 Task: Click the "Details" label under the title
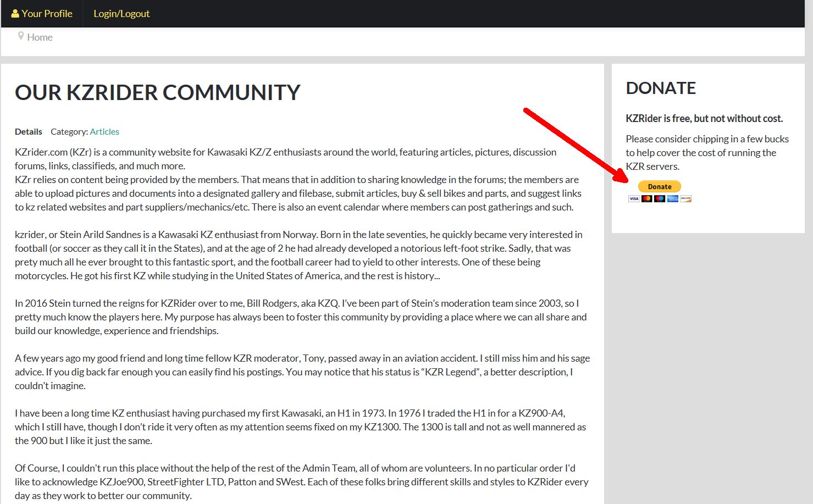(x=29, y=132)
